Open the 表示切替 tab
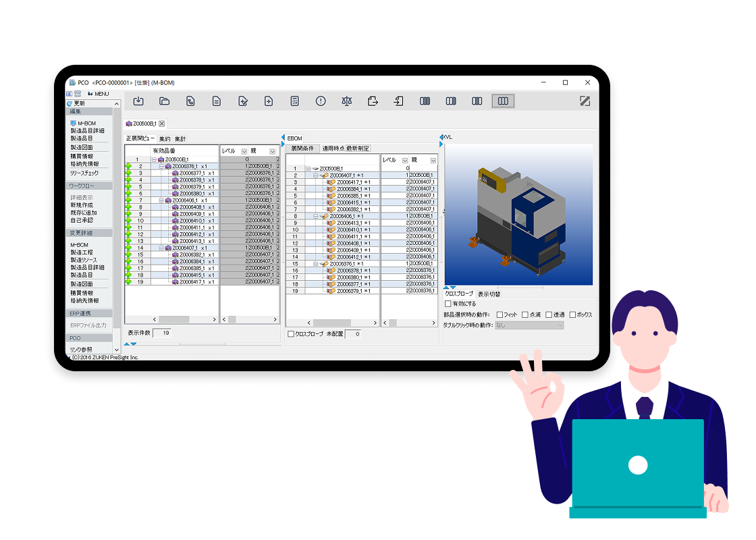The height and width of the screenshot is (540, 756). 489,294
